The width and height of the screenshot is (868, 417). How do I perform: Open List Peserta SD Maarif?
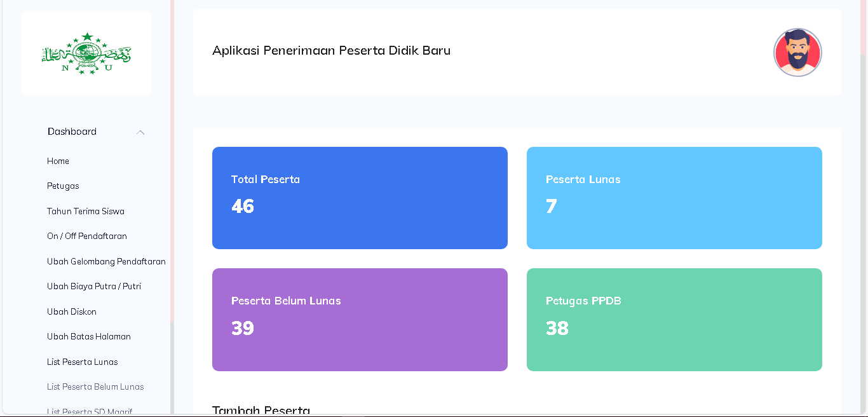click(88, 412)
